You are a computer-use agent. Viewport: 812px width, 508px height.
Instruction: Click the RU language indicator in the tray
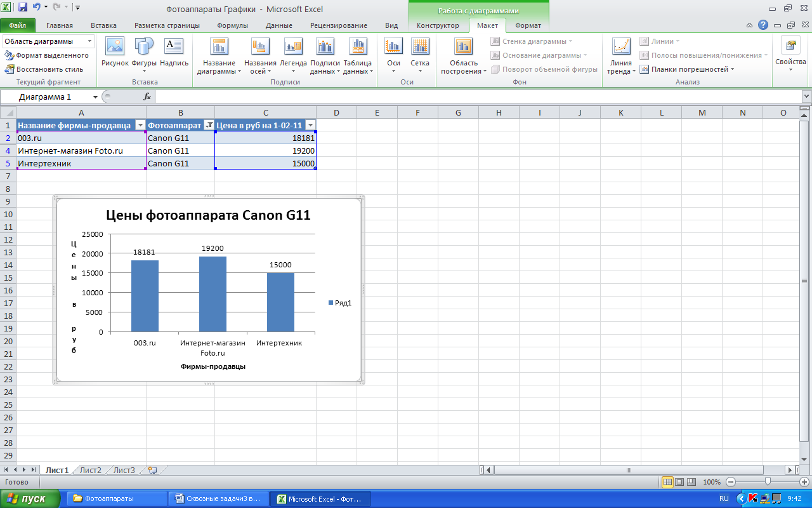coord(724,498)
